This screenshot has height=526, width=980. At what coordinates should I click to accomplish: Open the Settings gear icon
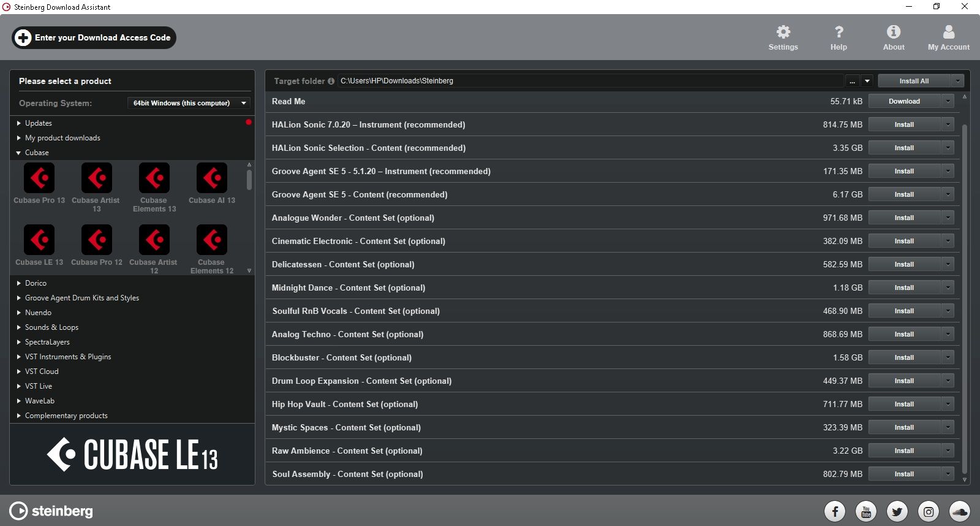[x=783, y=37]
